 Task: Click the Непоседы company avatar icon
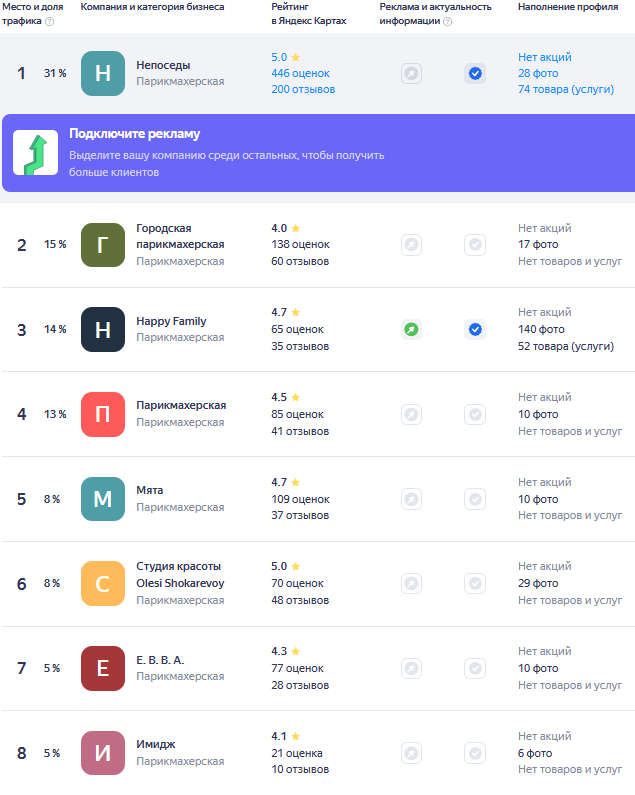tap(103, 74)
